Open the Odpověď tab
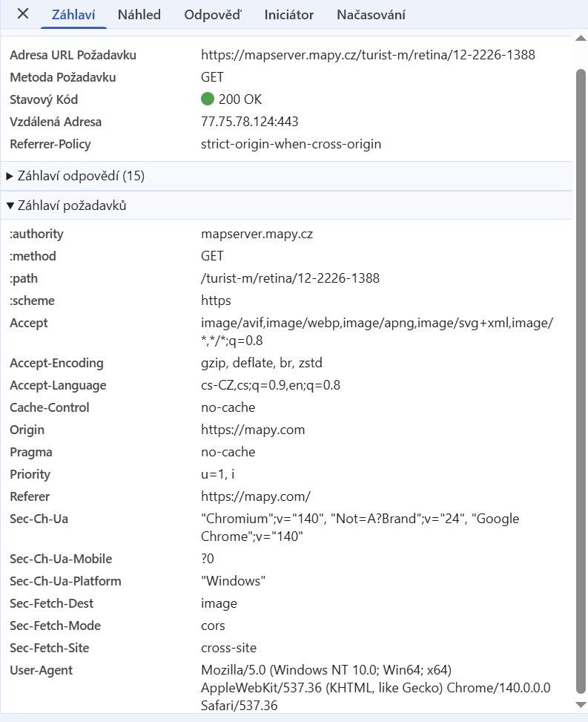Viewport: 588px width, 722px height. coord(213,15)
